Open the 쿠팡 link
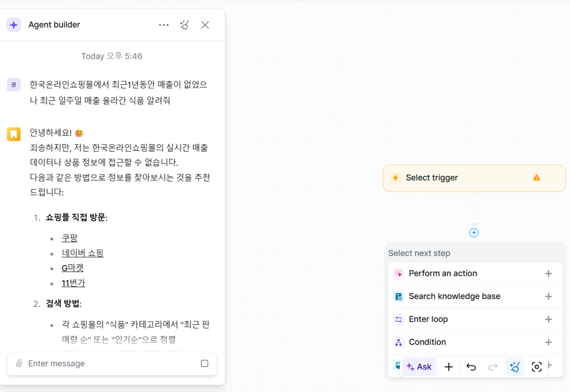This screenshot has width=570, height=392. tap(69, 238)
